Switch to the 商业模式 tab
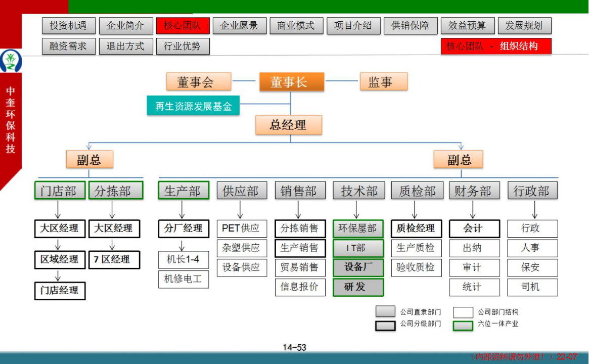Screen dimensions: 589x364 tap(296, 26)
